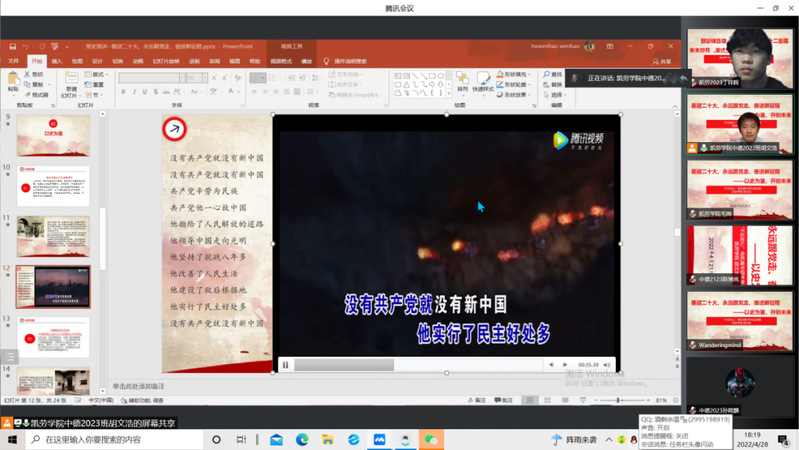
Task: Toggle italic text formatting
Action: coord(135,92)
